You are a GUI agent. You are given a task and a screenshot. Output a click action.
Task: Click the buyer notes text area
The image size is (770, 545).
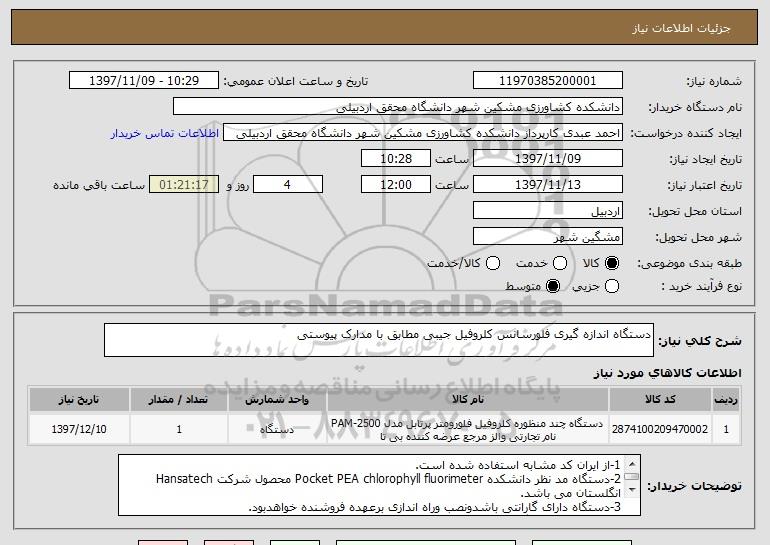[x=379, y=485]
